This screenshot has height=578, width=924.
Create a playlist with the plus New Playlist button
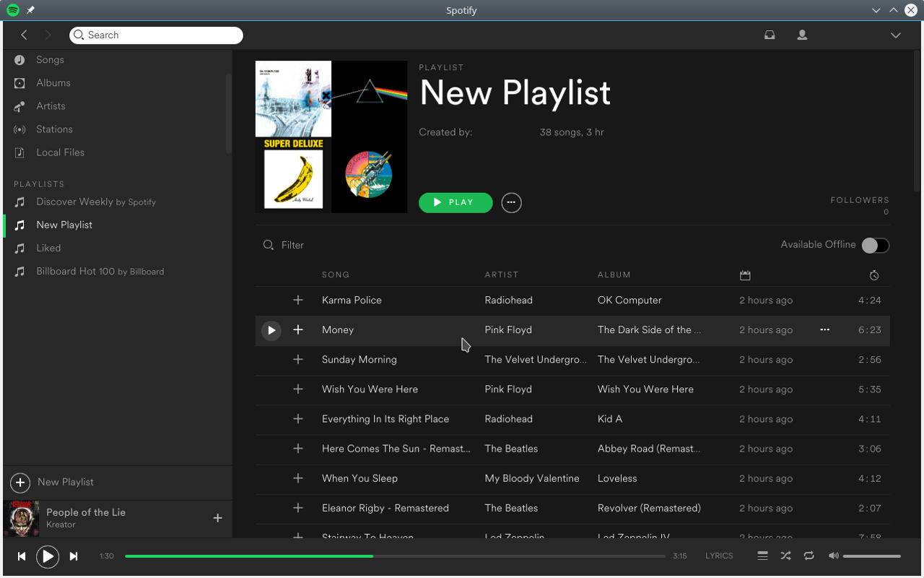click(52, 482)
